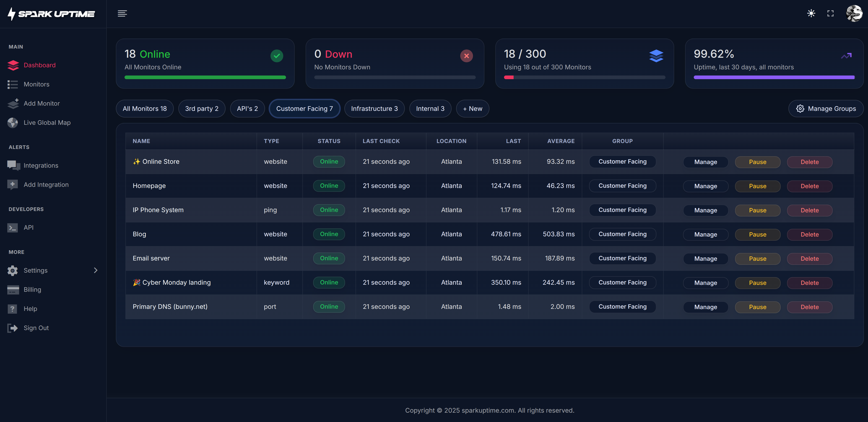Open the API section via terminal icon

tap(13, 227)
